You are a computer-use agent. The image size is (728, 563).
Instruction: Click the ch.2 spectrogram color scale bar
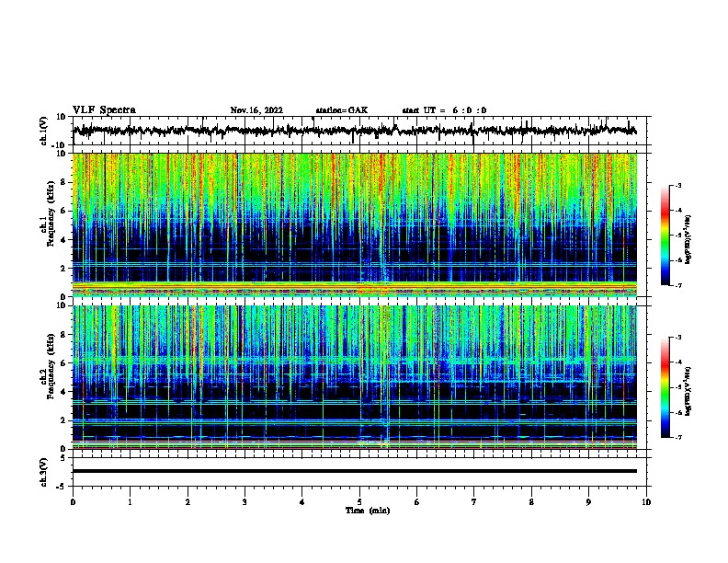point(665,387)
